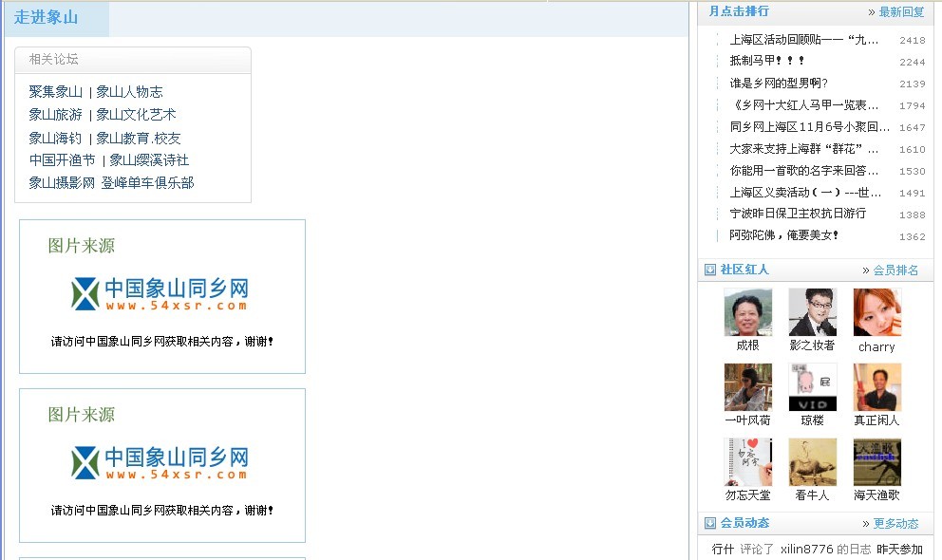Visit 象山海钓 forum link

[56, 138]
